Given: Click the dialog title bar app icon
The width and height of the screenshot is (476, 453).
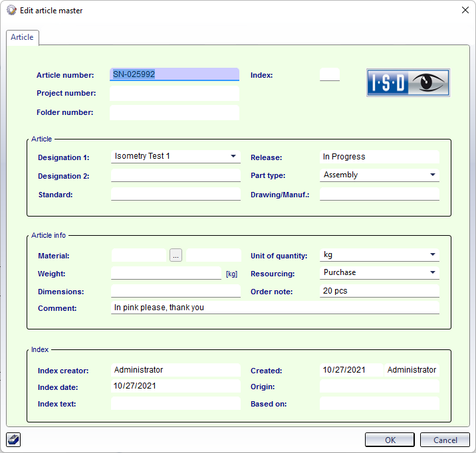Looking at the screenshot, I should pyautogui.click(x=11, y=11).
